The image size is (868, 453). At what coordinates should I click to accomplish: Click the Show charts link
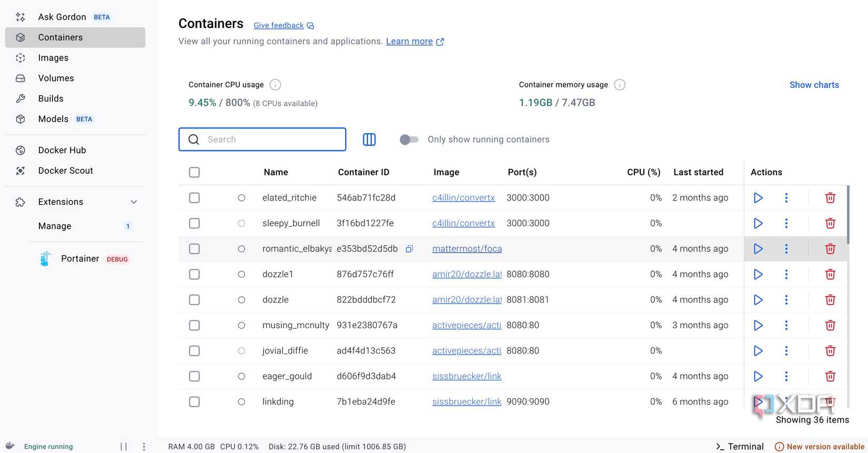[814, 85]
